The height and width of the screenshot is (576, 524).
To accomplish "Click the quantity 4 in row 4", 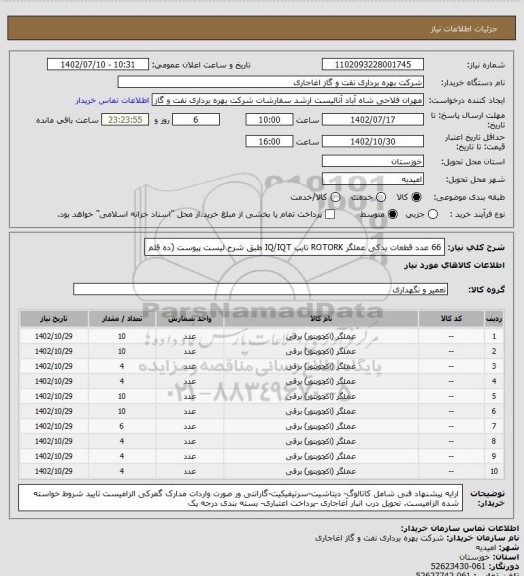I will [x=122, y=381].
